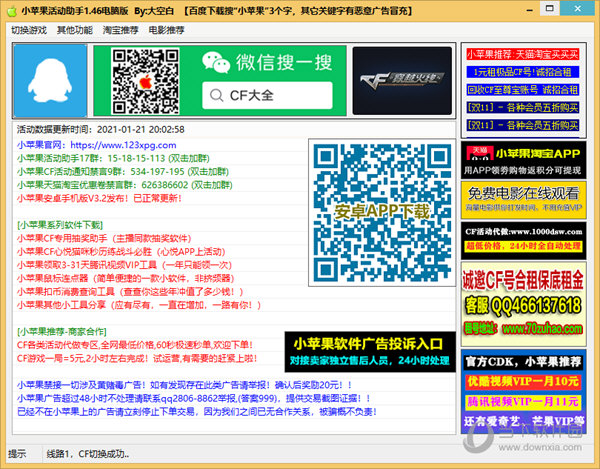This screenshot has width=600, height=469.
Task: Open the 其他功能 menu
Action: (75, 30)
